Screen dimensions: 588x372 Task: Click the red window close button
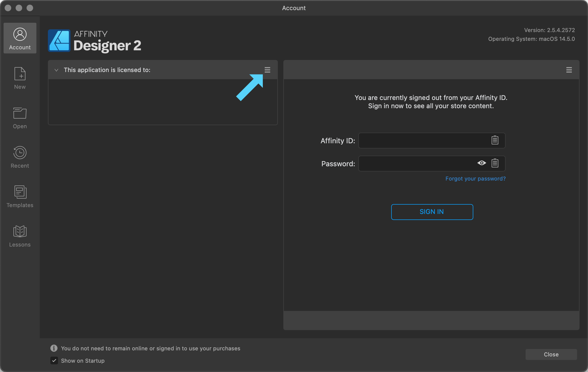(x=8, y=8)
